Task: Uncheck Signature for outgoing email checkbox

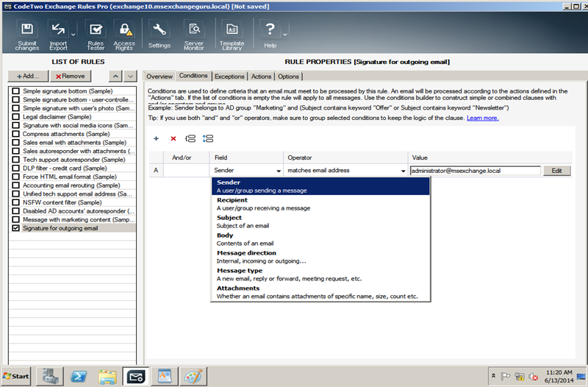Action: pos(15,228)
